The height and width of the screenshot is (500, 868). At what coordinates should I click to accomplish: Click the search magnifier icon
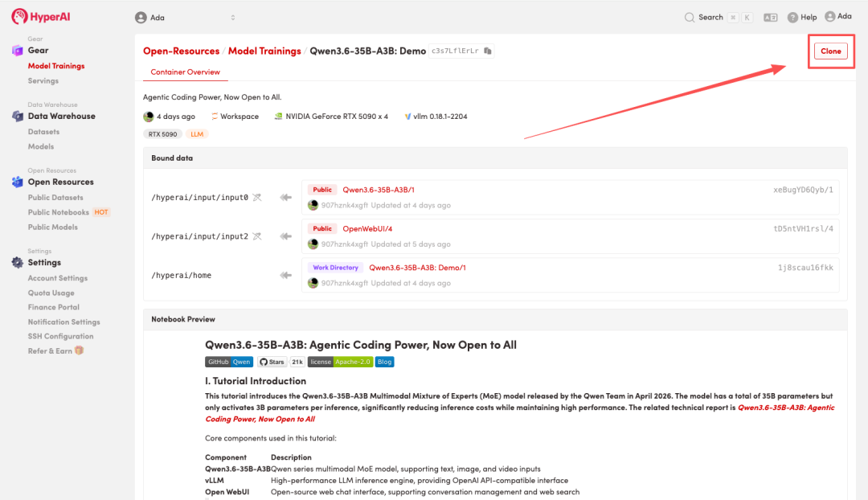pyautogui.click(x=690, y=18)
